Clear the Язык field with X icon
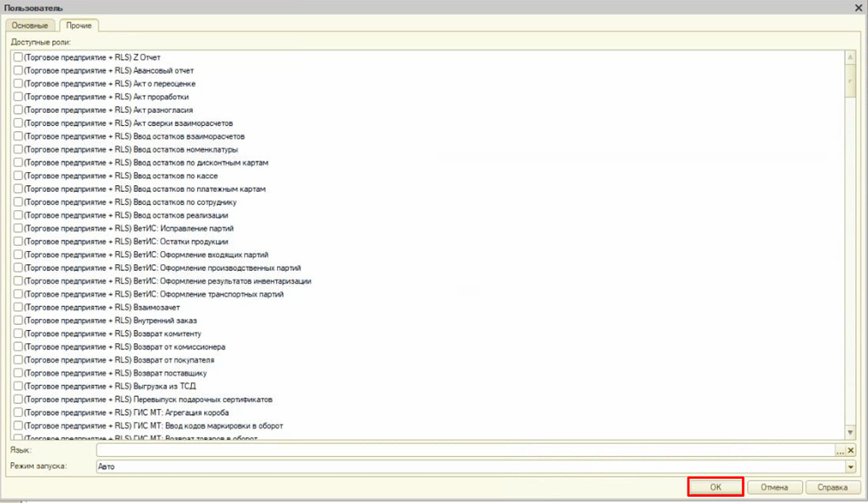 point(851,451)
